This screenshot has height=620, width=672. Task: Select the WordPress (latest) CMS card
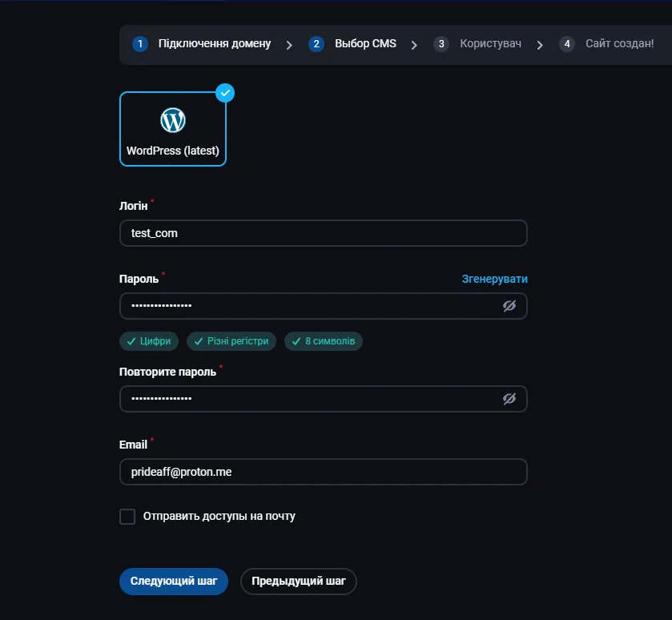[x=173, y=128]
